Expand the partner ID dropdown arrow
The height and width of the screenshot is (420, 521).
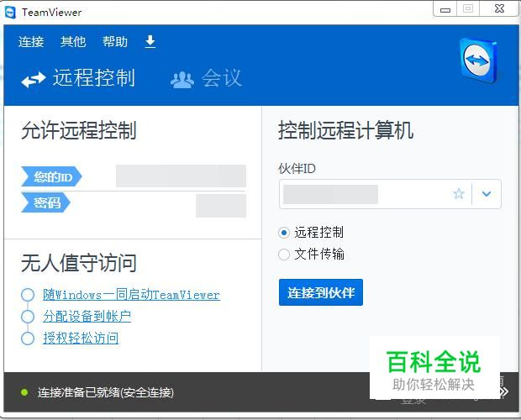coord(487,194)
